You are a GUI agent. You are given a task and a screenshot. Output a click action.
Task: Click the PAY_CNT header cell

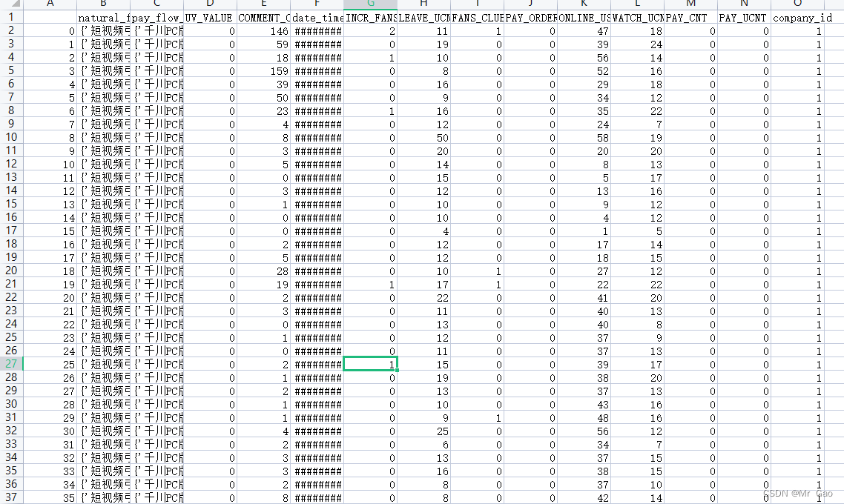(x=691, y=18)
